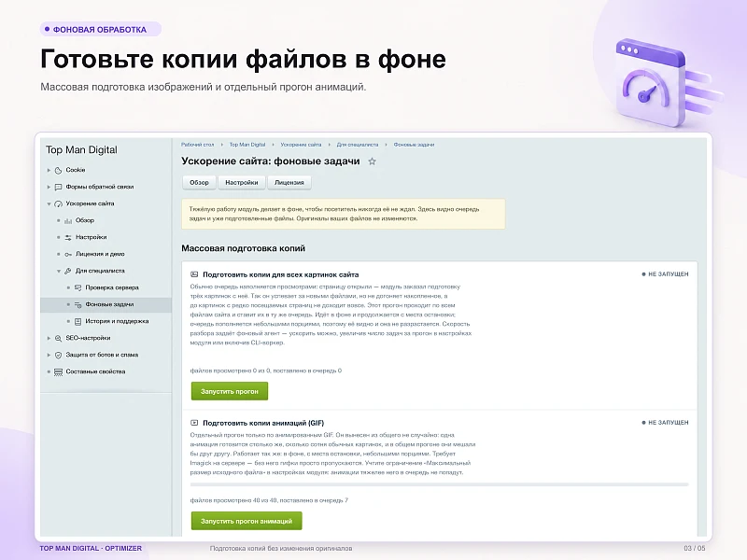Click the Массовая подготовка копий heading
Viewport: 747px width, 560px height.
[x=243, y=248]
